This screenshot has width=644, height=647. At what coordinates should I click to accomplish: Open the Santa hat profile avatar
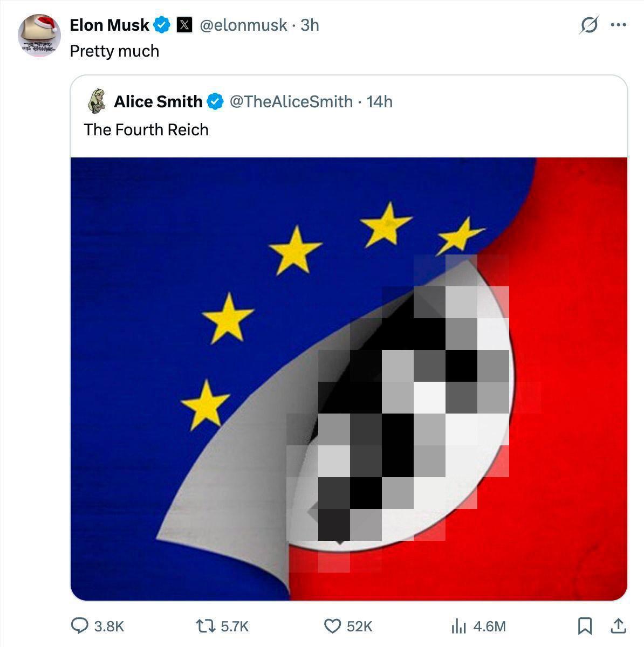39,36
